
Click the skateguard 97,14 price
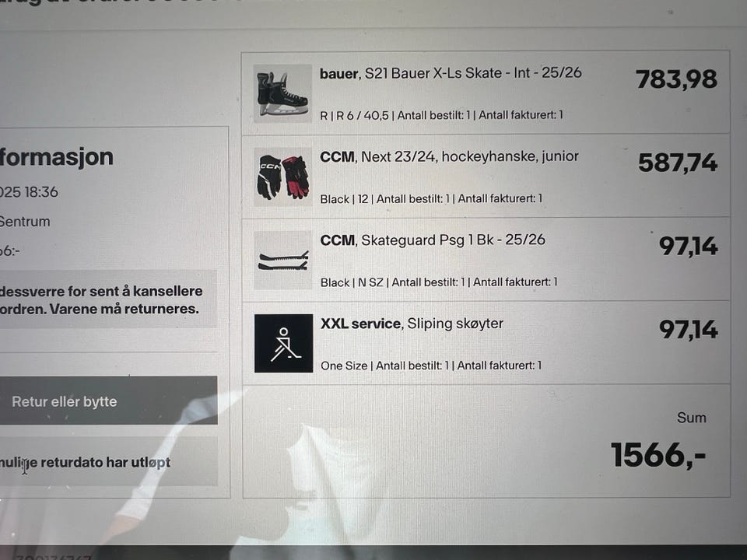(x=688, y=246)
